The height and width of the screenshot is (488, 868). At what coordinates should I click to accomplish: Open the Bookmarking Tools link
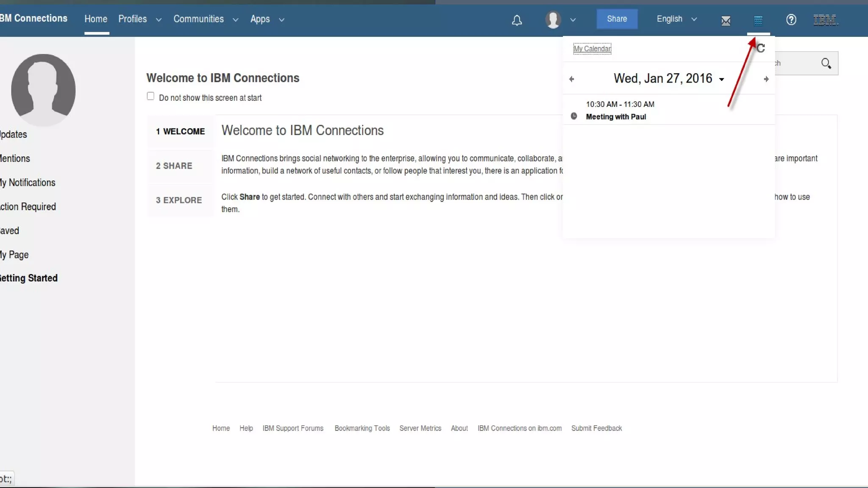[362, 428]
